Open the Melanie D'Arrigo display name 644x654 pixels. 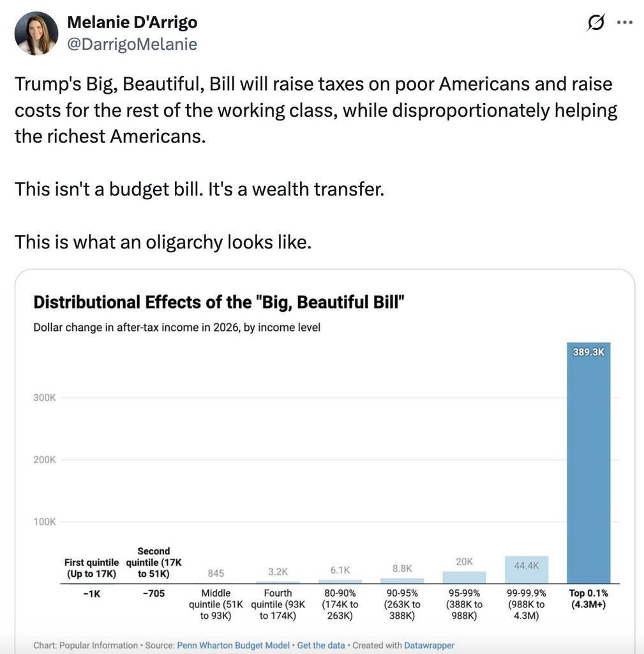click(132, 22)
